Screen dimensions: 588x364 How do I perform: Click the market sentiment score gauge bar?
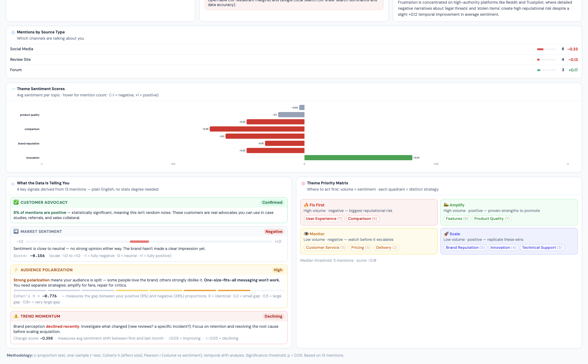click(x=149, y=242)
